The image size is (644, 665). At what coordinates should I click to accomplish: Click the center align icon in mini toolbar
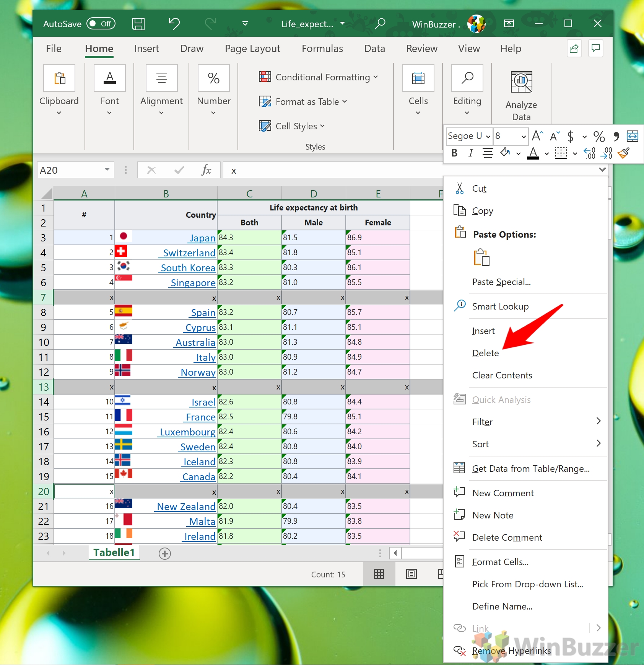pos(488,153)
